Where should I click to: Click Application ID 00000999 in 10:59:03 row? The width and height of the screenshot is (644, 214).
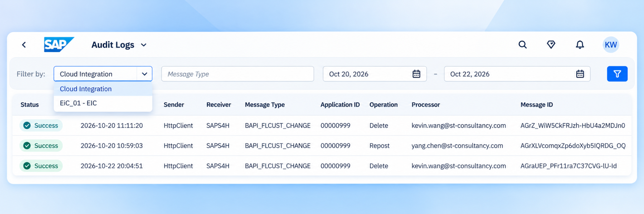336,146
